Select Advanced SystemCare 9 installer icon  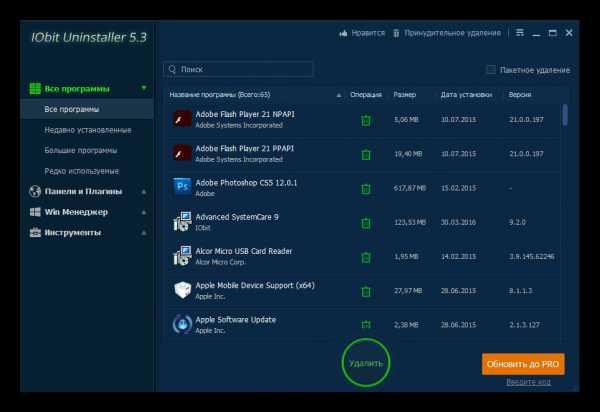[x=183, y=221]
